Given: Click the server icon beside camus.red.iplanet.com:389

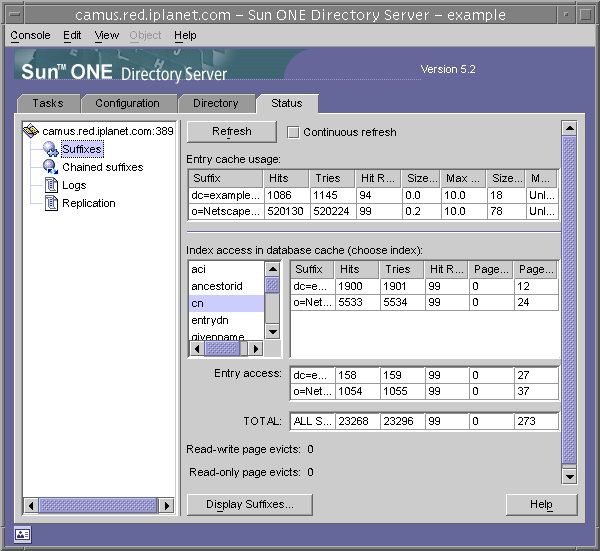Looking at the screenshot, I should 31,131.
